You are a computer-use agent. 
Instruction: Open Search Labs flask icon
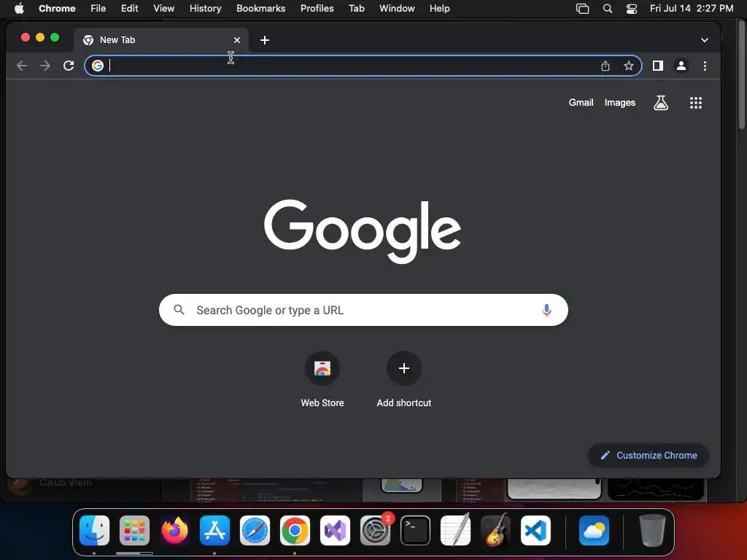click(661, 102)
